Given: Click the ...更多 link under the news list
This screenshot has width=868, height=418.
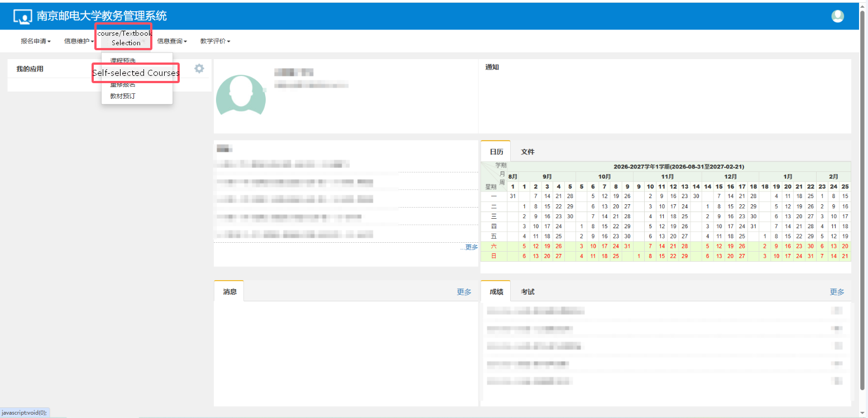Looking at the screenshot, I should (x=469, y=247).
